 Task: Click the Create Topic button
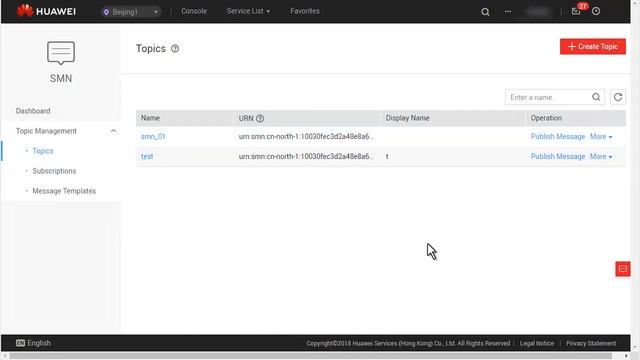click(593, 47)
